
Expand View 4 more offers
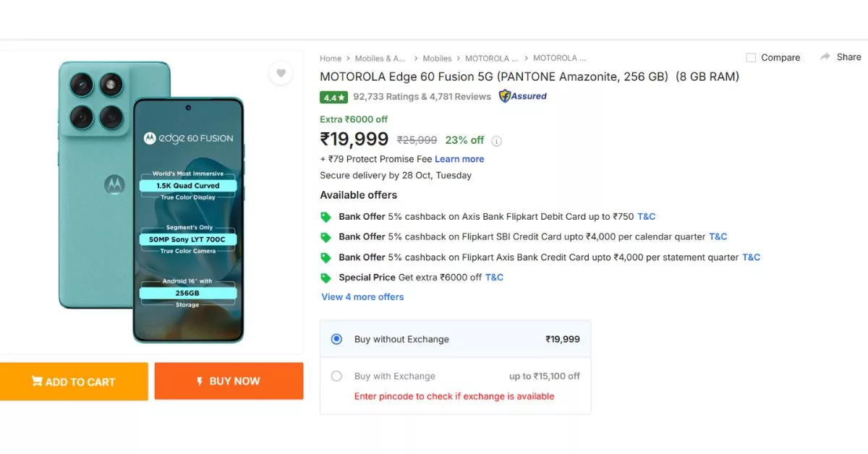362,296
